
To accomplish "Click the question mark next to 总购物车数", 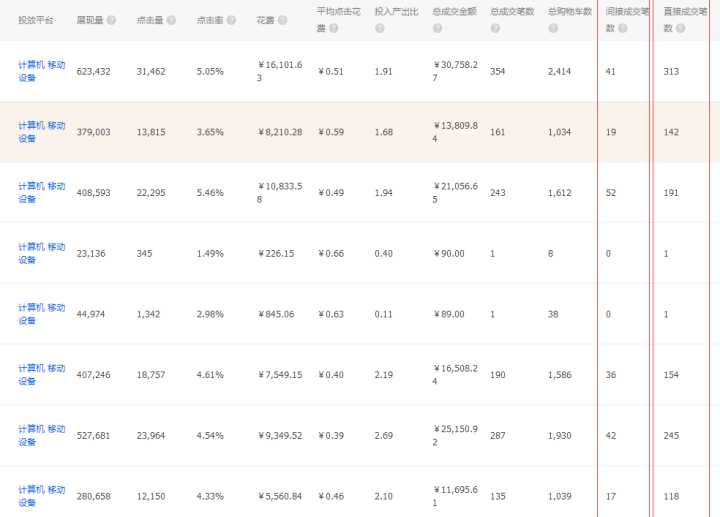I will tap(552, 28).
